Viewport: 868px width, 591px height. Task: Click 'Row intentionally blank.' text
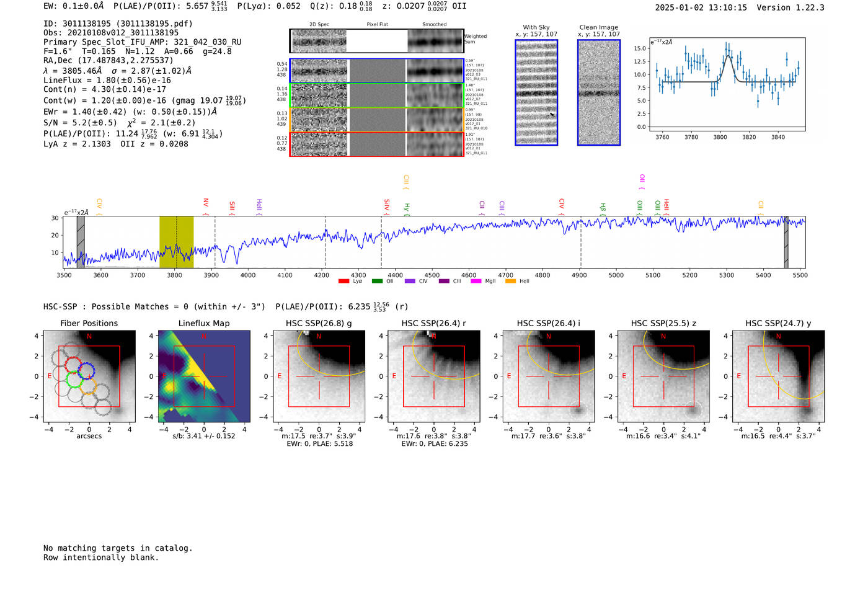click(x=101, y=558)
